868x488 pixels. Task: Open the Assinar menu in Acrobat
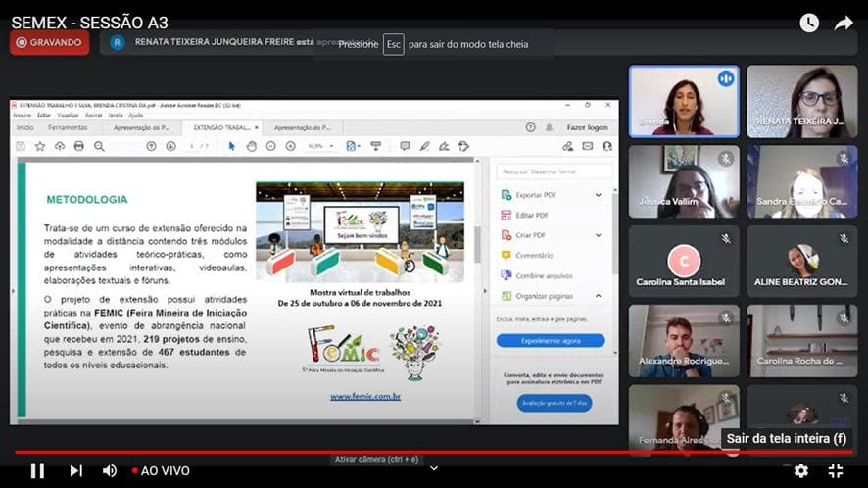[93, 116]
